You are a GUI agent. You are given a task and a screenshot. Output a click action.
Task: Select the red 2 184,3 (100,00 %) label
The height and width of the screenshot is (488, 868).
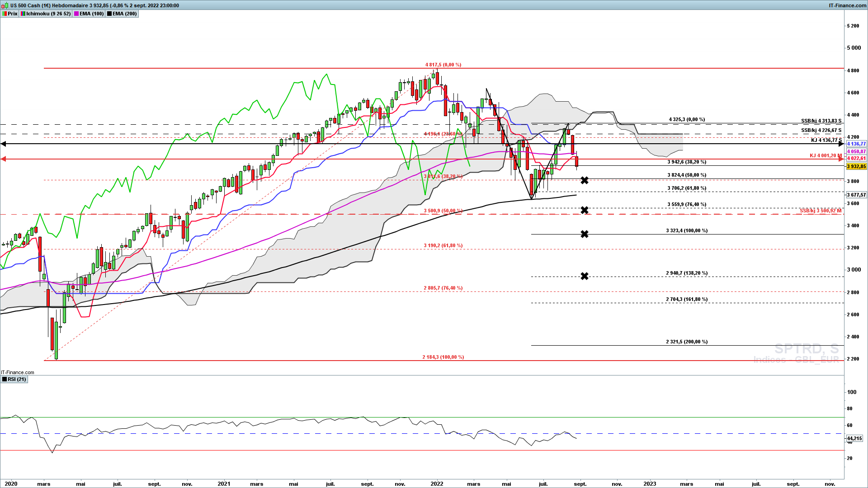(x=443, y=357)
